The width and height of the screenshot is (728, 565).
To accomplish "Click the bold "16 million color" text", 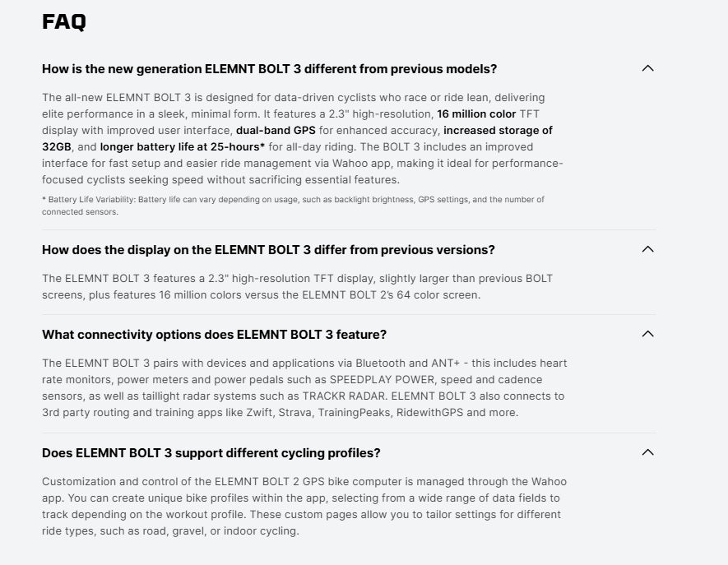I will 476,113.
